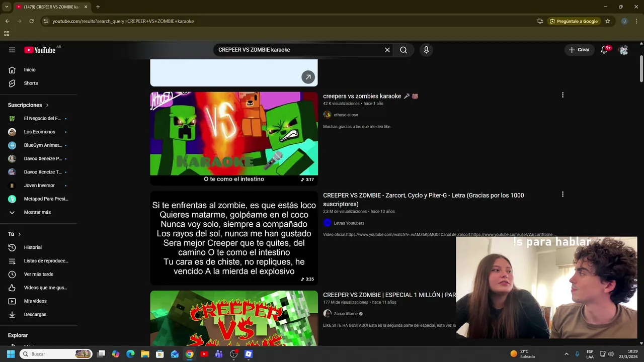Image resolution: width=644 pixels, height=362 pixels.
Task: Show hidden system tray icons
Action: pyautogui.click(x=566, y=354)
